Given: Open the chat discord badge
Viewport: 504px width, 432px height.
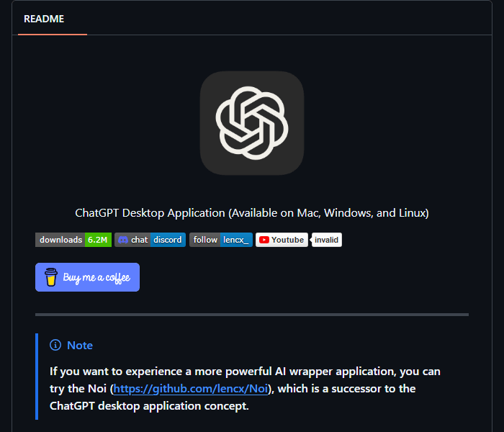Looking at the screenshot, I should coord(150,240).
